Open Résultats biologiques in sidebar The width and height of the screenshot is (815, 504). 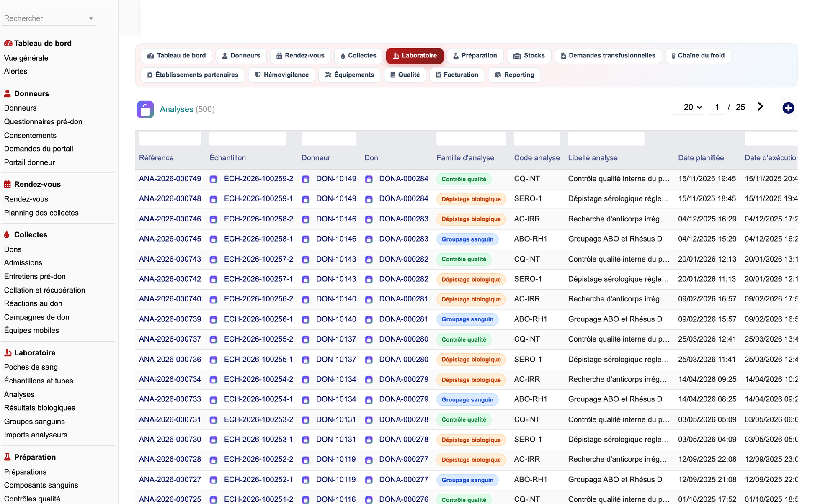[x=40, y=408]
